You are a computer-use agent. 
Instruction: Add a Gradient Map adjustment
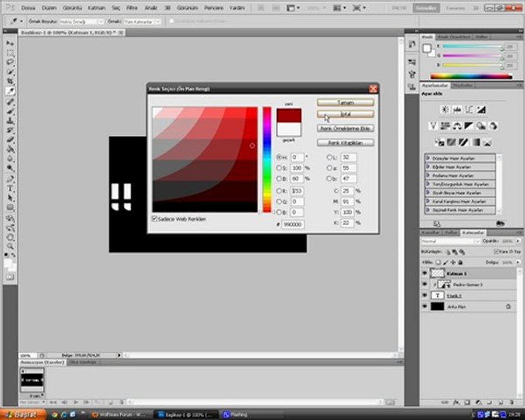click(x=475, y=143)
